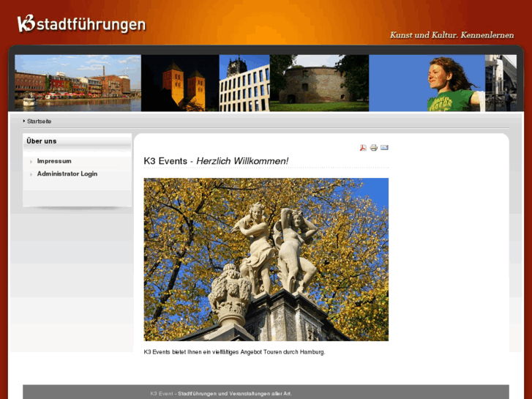Image resolution: width=532 pixels, height=399 pixels.
Task: Click the text about Touren durch Hamburg
Action: click(234, 352)
